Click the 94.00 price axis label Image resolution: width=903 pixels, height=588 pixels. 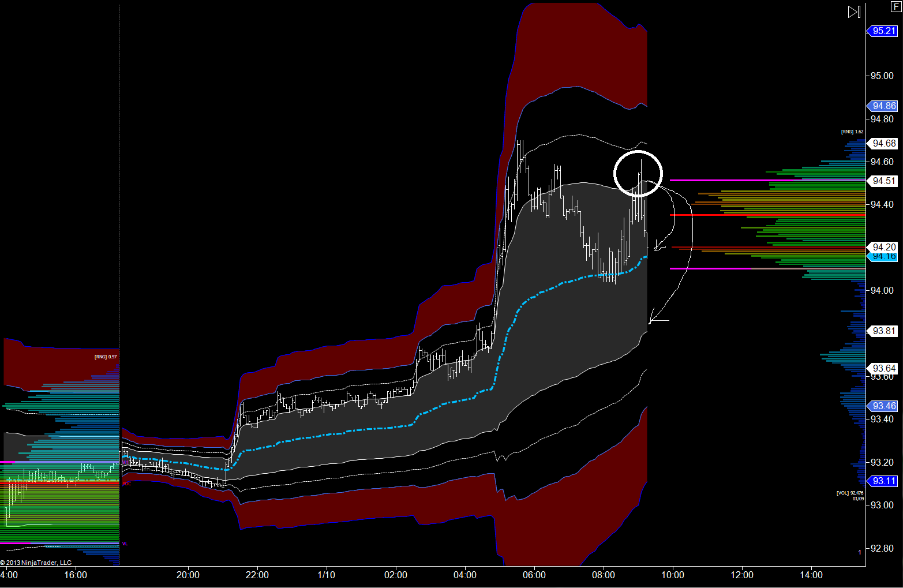coord(882,290)
